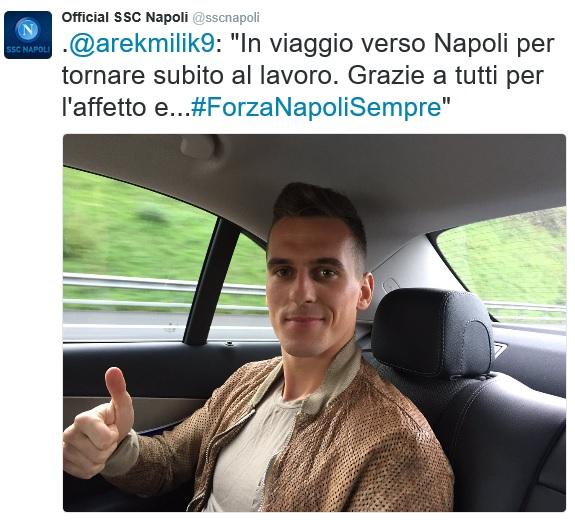This screenshot has height=521, width=575.
Task: Click the ceiling grab handle in photo
Action: pyautogui.click(x=200, y=147)
